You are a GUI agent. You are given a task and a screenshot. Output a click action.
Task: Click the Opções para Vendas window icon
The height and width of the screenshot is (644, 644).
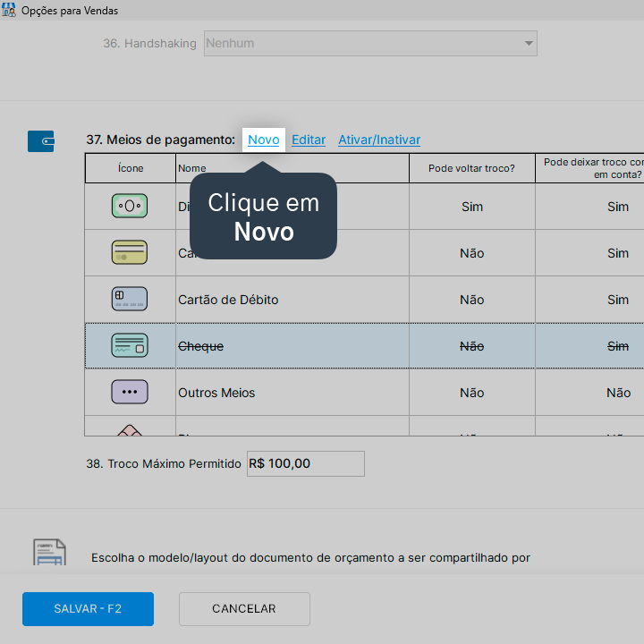coord(9,10)
